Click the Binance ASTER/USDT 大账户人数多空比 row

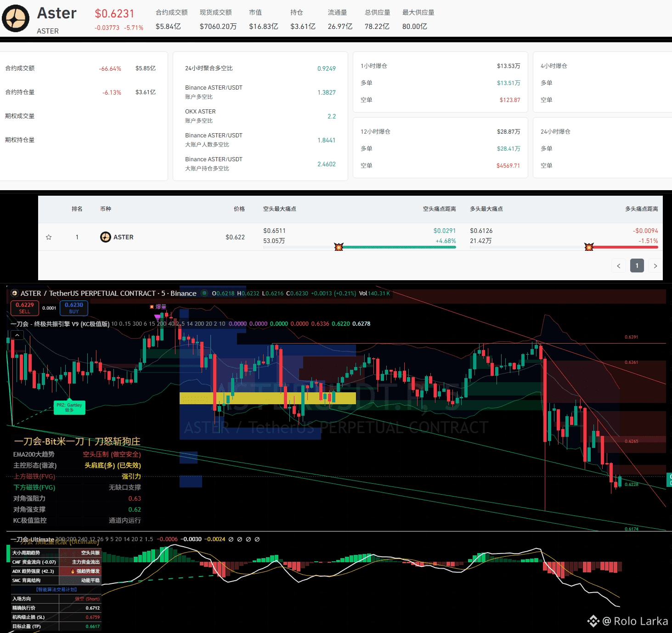(260, 140)
